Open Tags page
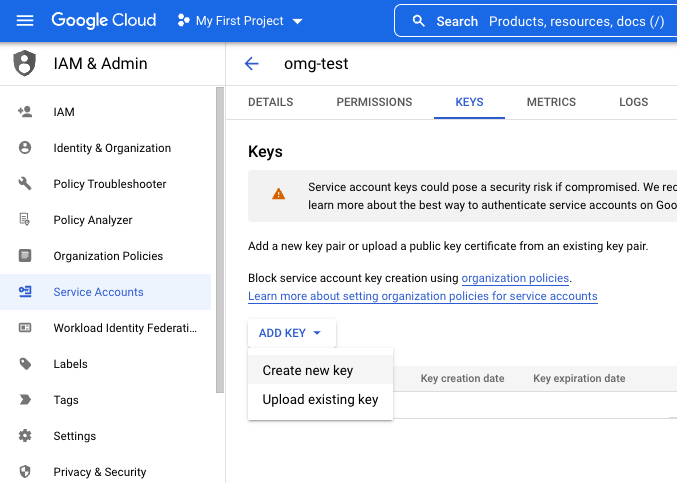677x483 pixels. tap(105, 400)
